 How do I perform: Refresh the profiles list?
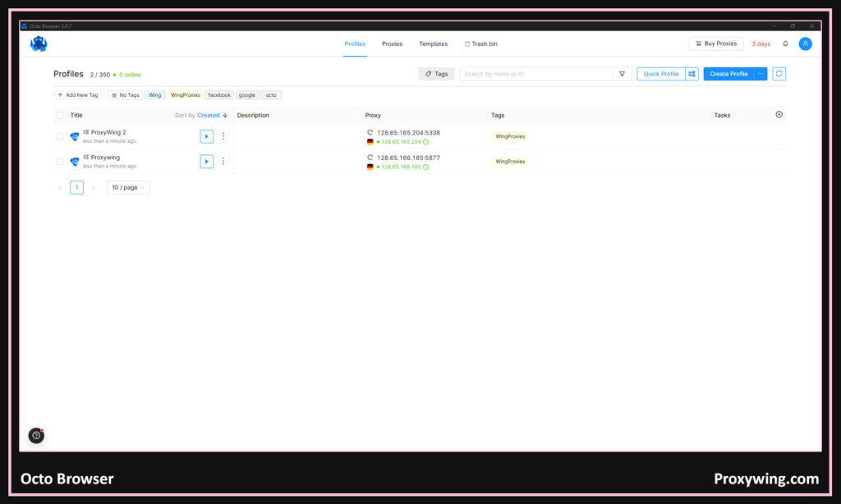click(x=779, y=74)
